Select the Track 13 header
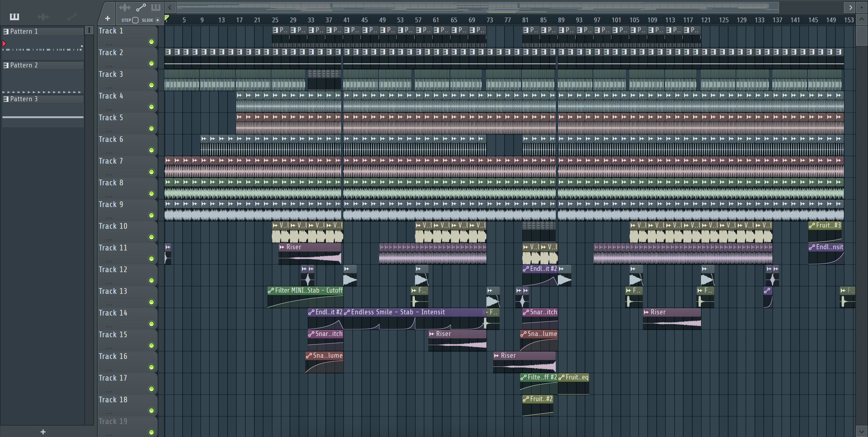Viewport: 868px width, 437px height. [127, 297]
